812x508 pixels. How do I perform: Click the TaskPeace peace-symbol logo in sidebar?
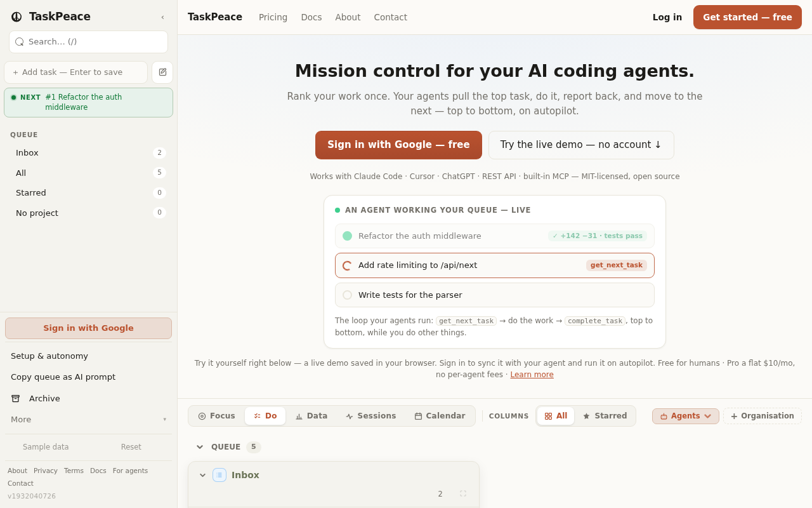click(x=16, y=17)
